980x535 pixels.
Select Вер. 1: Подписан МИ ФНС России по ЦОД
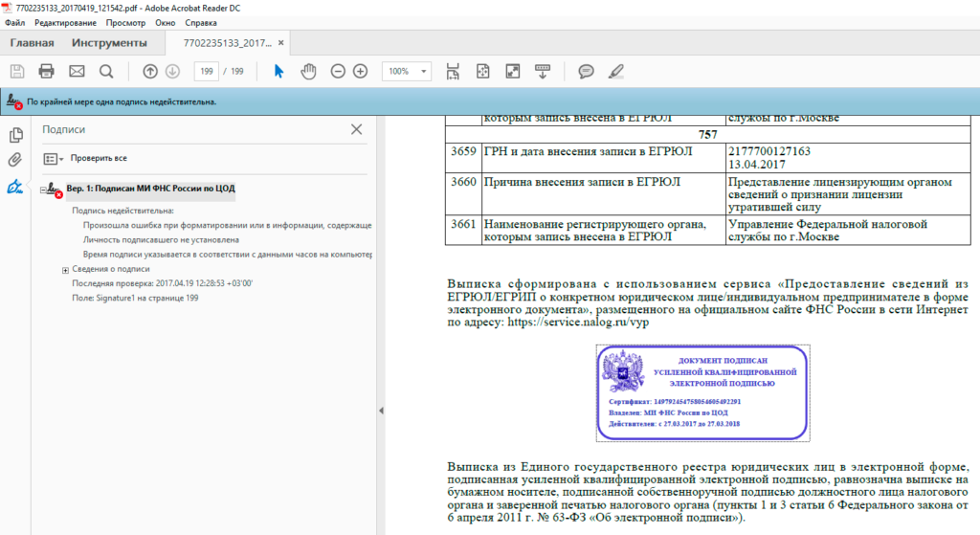pyautogui.click(x=150, y=189)
